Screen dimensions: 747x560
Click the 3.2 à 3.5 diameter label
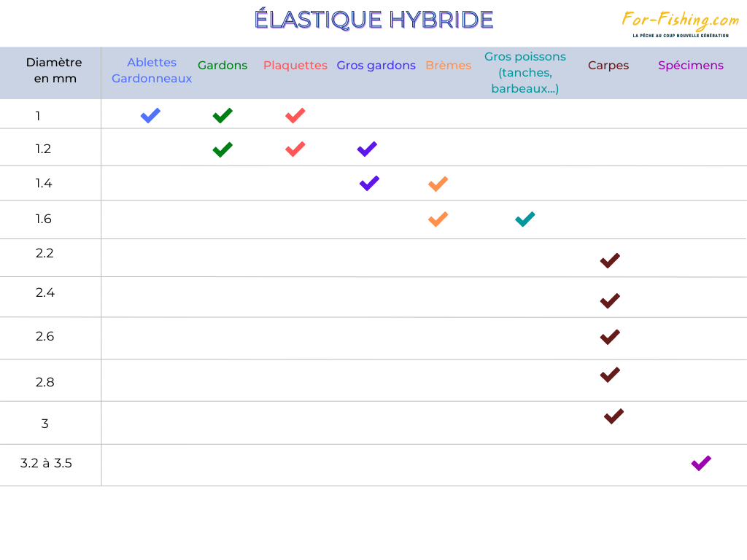tap(46, 463)
